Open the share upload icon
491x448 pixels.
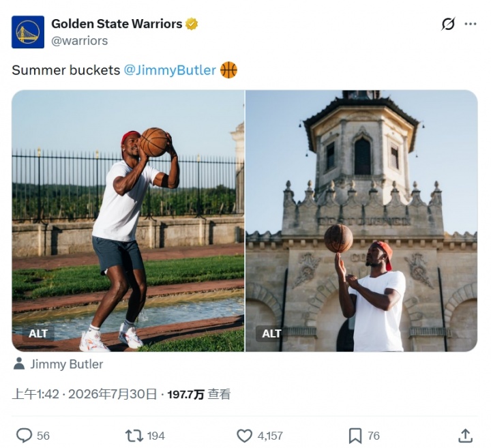point(465,436)
